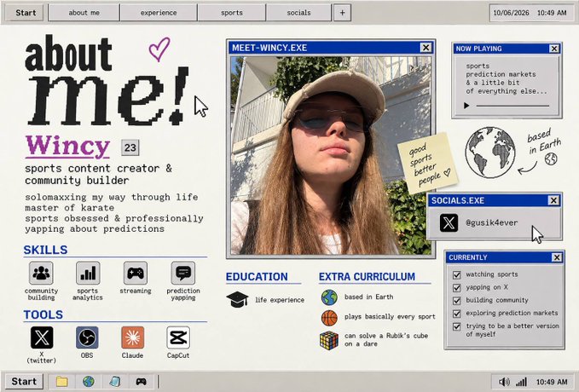Open the CapCut tool icon
The width and height of the screenshot is (579, 392).
(x=178, y=337)
